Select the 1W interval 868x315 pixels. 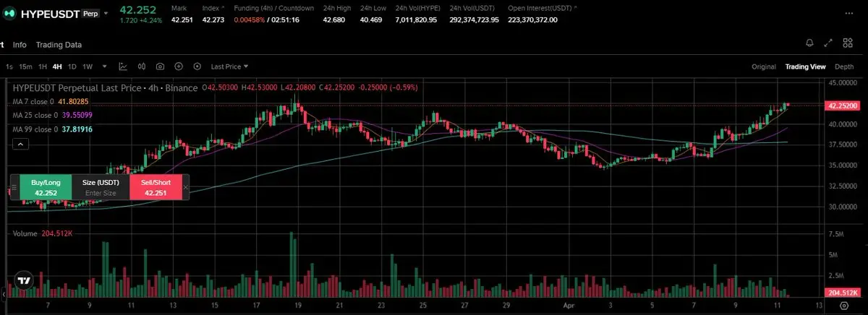pos(88,66)
